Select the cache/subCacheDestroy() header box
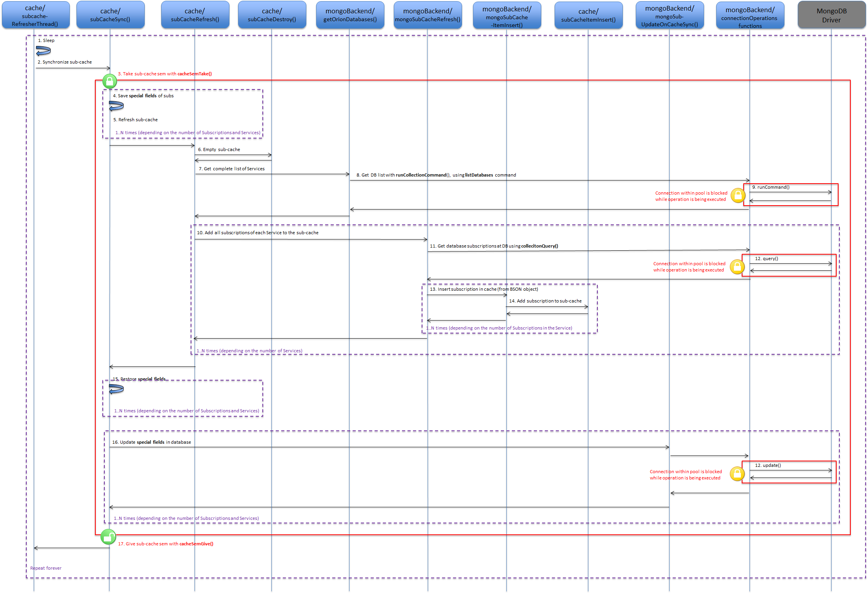 point(272,15)
